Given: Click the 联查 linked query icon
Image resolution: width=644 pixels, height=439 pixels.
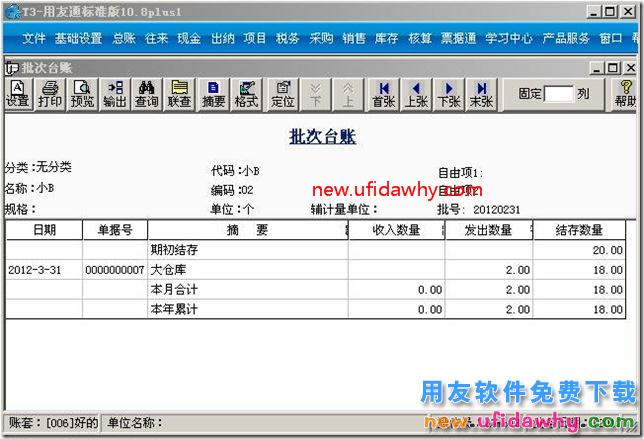Looking at the screenshot, I should 179,94.
